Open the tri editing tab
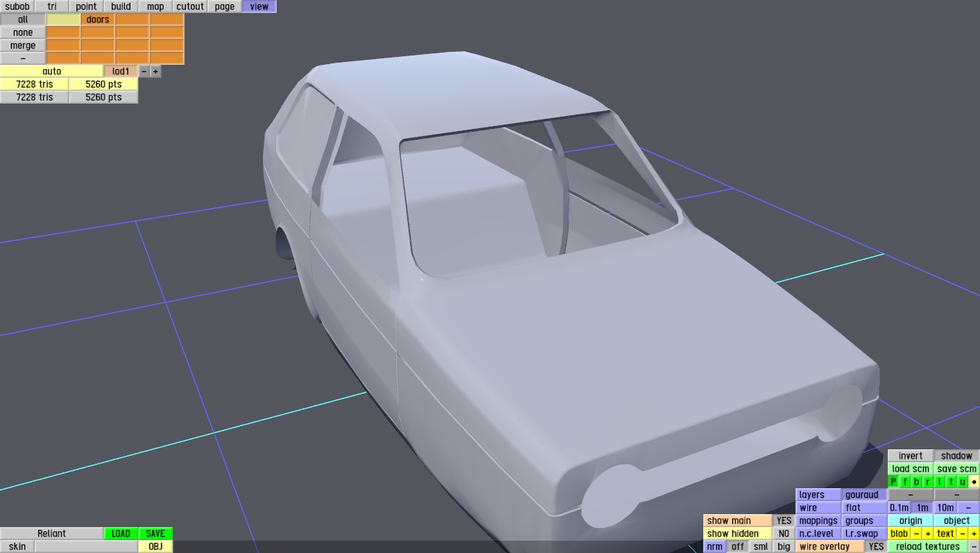Image resolution: width=980 pixels, height=553 pixels. click(x=52, y=6)
